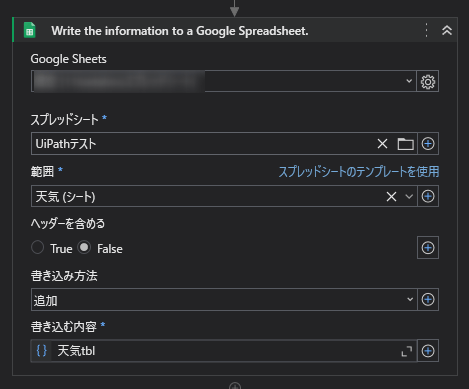
Task: Expand the Google Sheets connection dropdown
Action: coord(409,81)
